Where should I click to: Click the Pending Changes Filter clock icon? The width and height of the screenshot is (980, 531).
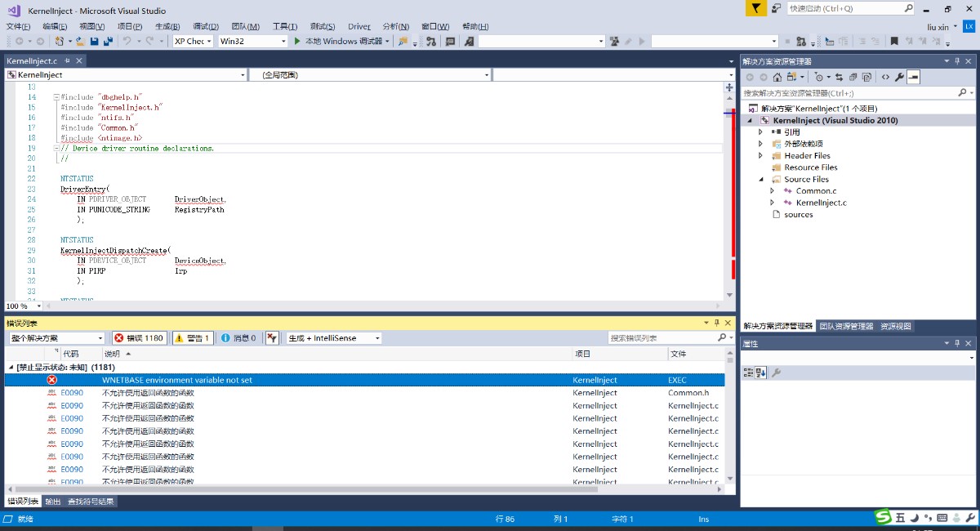click(819, 77)
